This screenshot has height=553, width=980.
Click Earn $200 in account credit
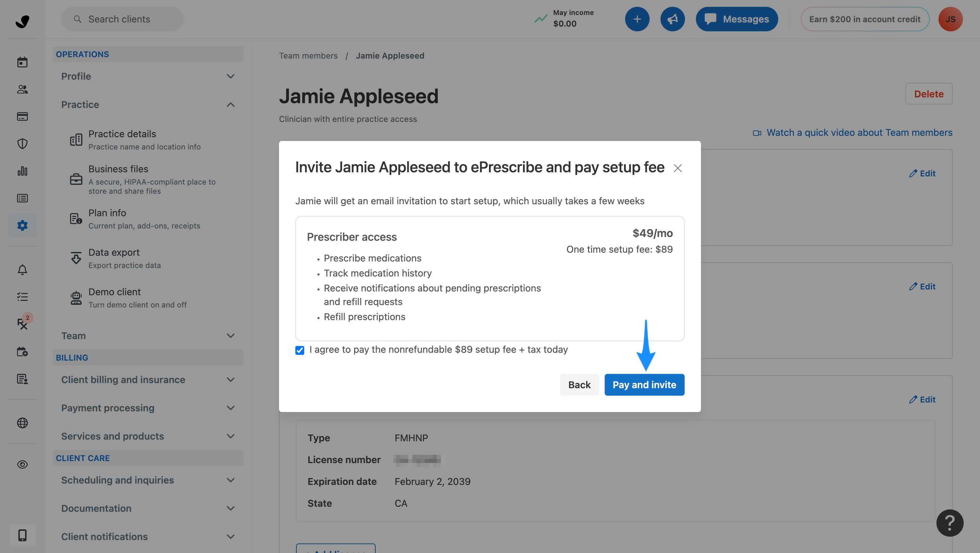click(x=864, y=19)
